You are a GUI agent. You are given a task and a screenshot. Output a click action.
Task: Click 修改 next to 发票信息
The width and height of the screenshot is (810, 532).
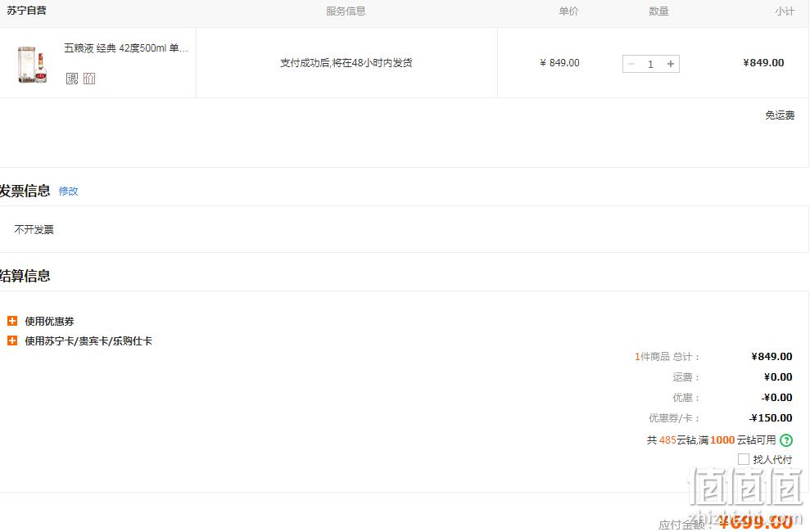pos(68,191)
